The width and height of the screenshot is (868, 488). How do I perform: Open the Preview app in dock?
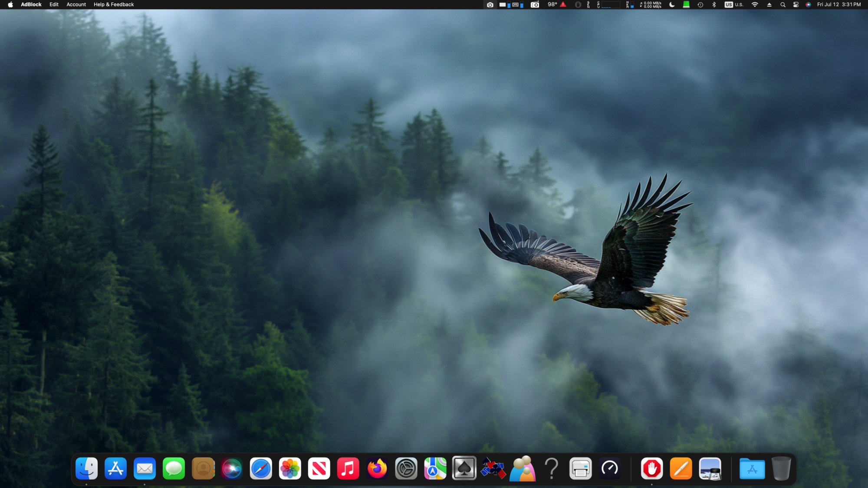[x=710, y=468]
